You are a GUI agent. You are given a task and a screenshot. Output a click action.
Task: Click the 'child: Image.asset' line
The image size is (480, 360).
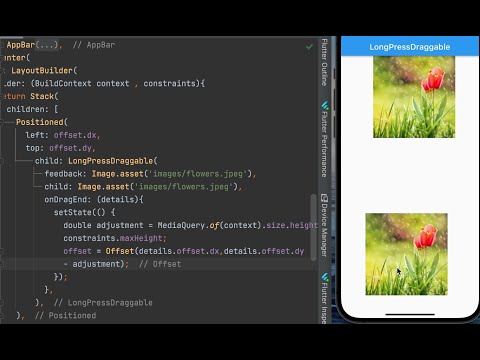click(143, 187)
